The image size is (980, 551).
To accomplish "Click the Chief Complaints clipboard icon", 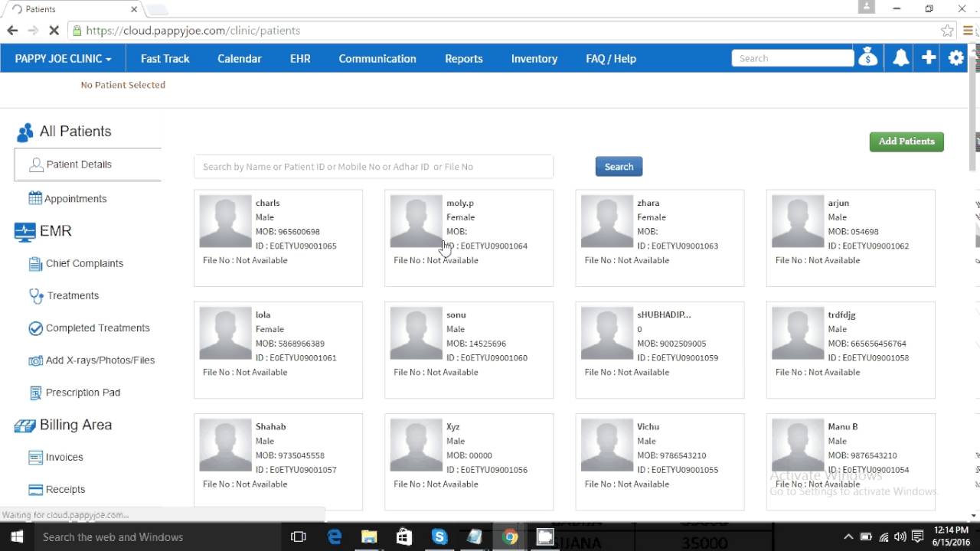I will (x=35, y=264).
